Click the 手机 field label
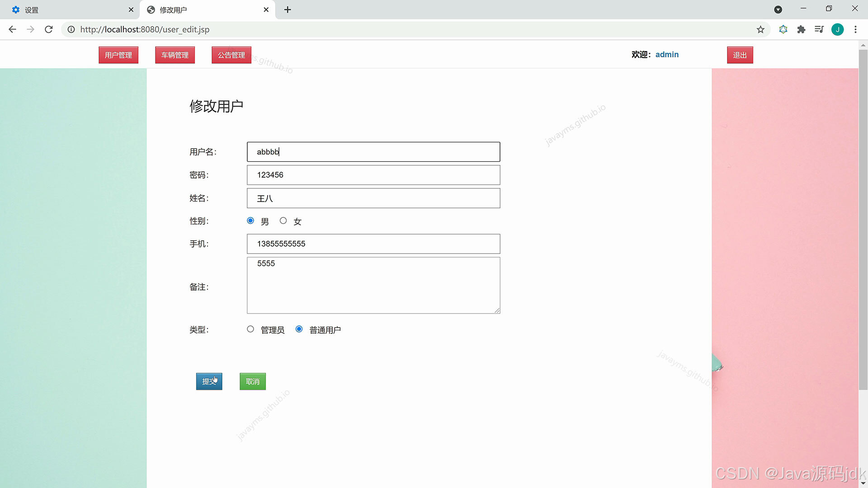The image size is (868, 488). (x=199, y=244)
